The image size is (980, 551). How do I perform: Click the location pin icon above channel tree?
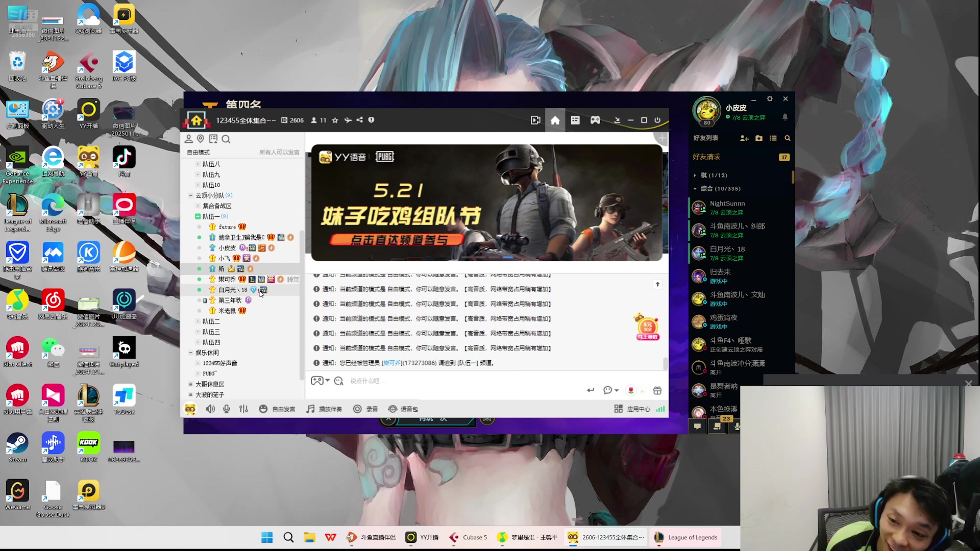click(x=201, y=139)
